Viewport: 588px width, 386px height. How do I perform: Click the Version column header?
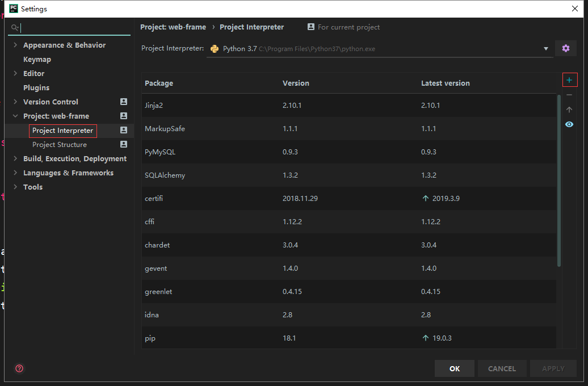(x=296, y=83)
